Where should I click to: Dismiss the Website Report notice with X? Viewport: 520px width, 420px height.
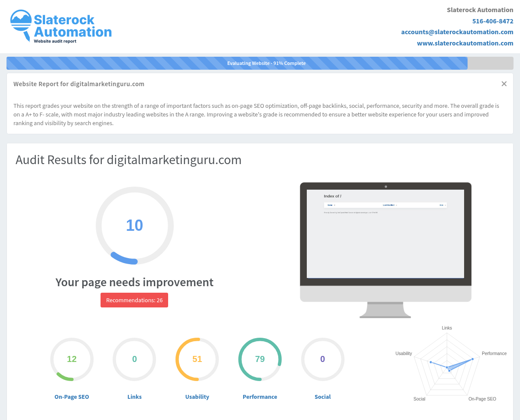(x=504, y=84)
